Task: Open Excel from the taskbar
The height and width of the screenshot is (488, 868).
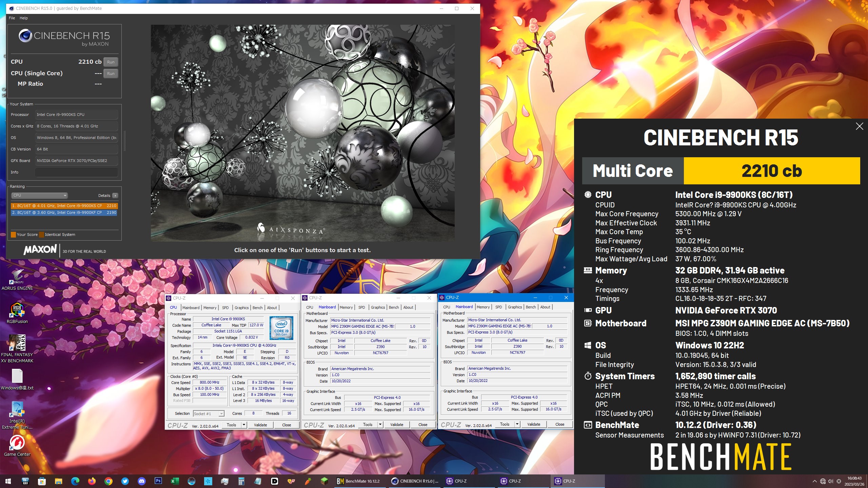Action: pos(175,481)
